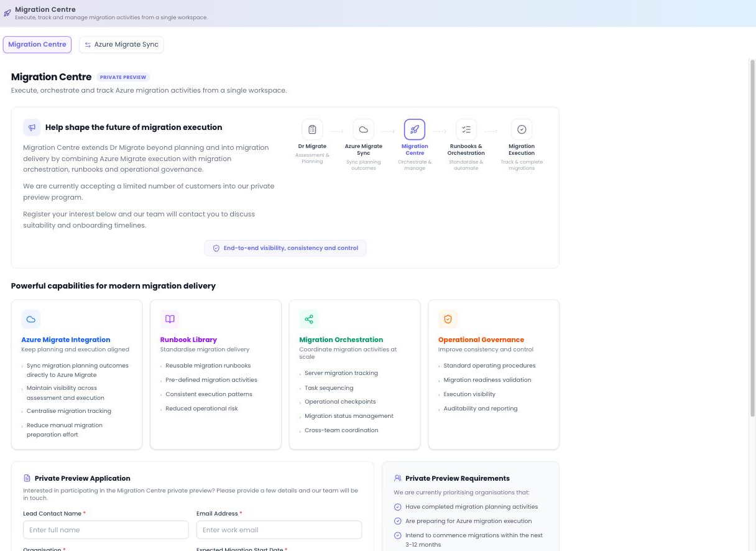The image size is (756, 551).
Task: Open the Migration Orchestration heading
Action: [x=341, y=340]
